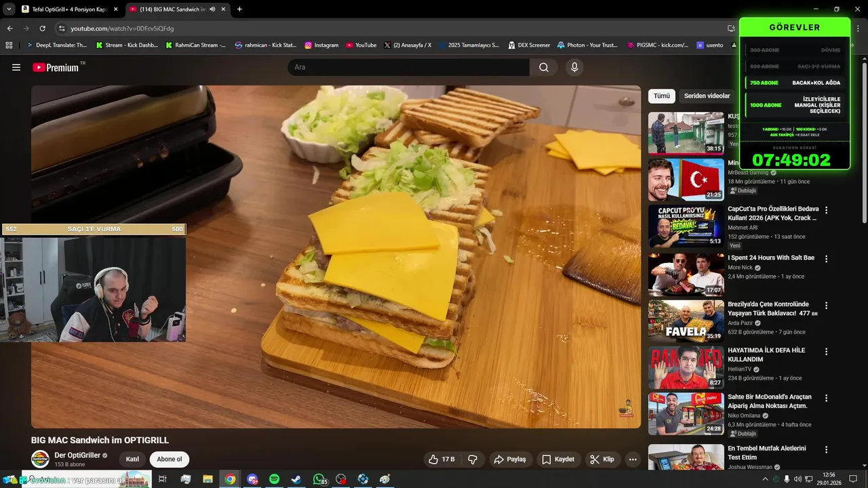Viewport: 868px width, 488px height.
Task: Open the rahmican - Kick Stat bookmark
Action: click(266, 45)
